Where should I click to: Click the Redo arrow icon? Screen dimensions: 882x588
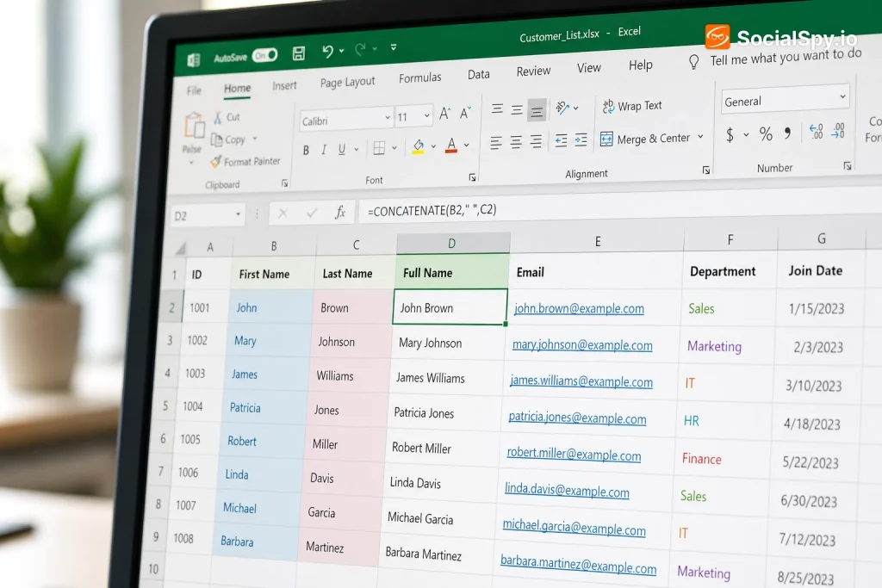click(360, 49)
